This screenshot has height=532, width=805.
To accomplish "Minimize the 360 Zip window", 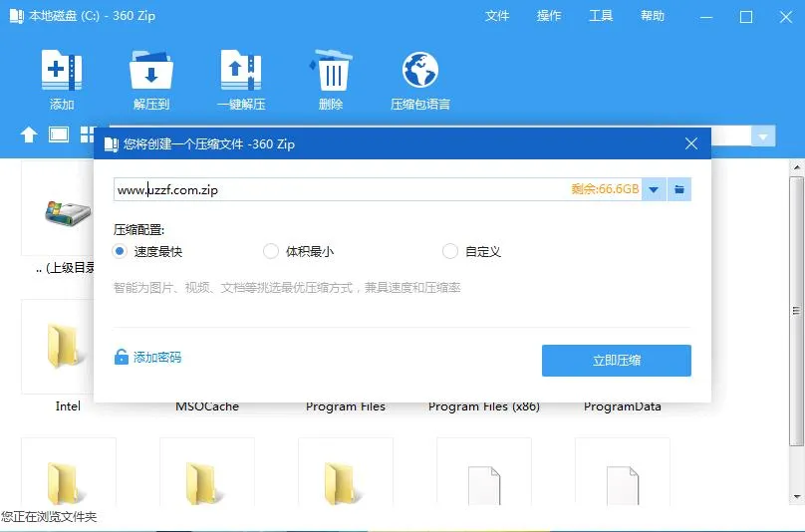I will tap(706, 17).
